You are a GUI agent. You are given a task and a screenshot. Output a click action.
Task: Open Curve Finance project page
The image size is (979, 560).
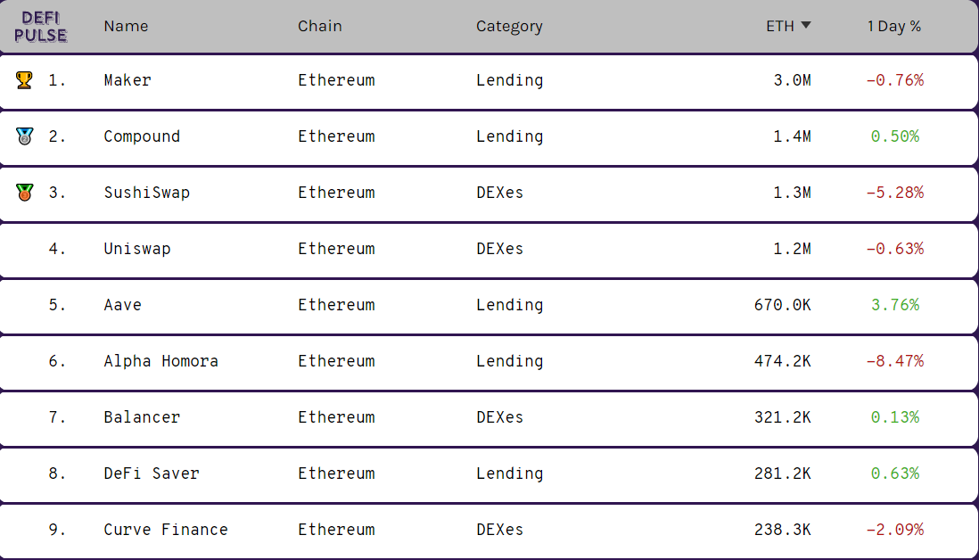coord(166,530)
